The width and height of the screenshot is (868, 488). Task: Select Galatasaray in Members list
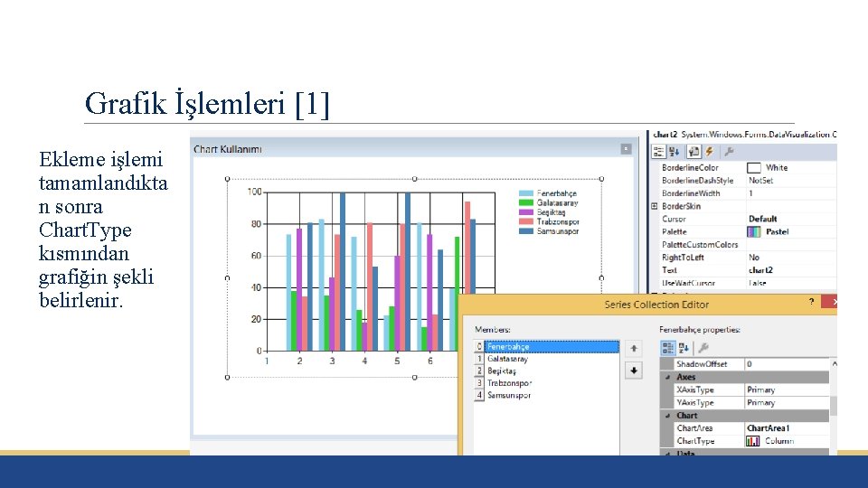tap(552, 359)
